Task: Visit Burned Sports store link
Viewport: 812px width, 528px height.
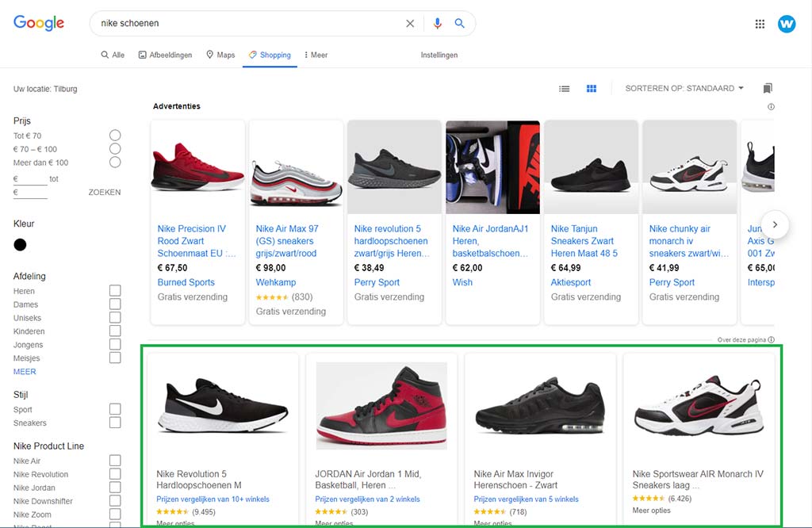Action: pos(186,282)
